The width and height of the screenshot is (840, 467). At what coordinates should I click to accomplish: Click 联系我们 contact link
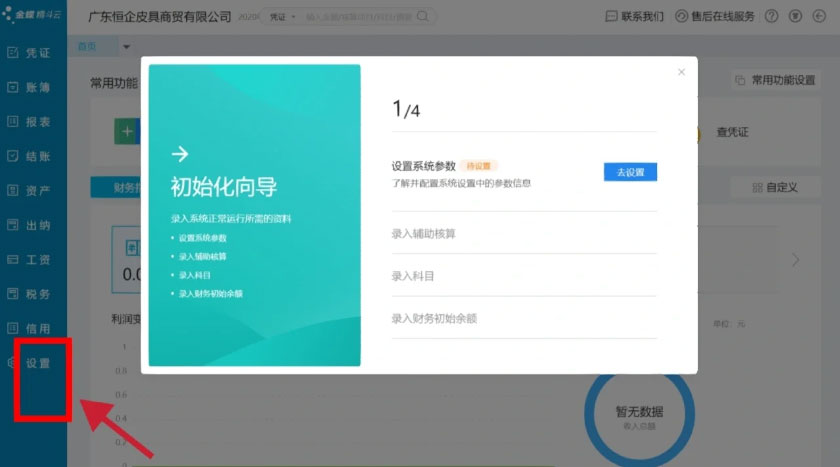[x=634, y=17]
